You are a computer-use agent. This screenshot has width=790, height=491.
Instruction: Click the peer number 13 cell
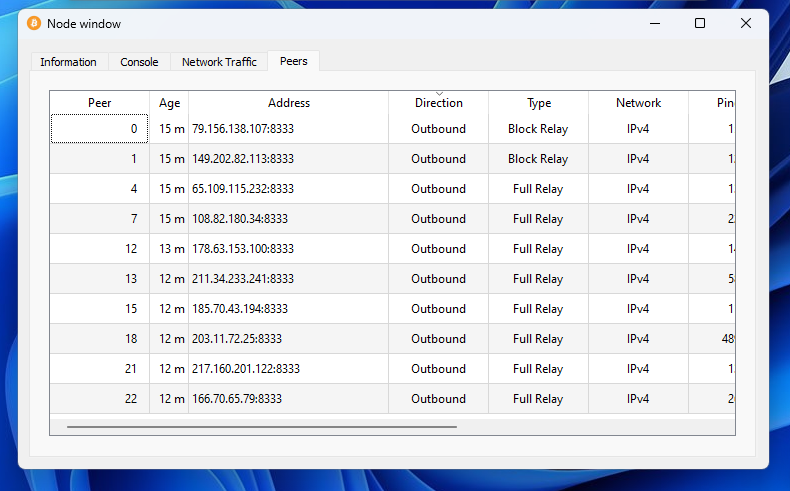tap(99, 278)
